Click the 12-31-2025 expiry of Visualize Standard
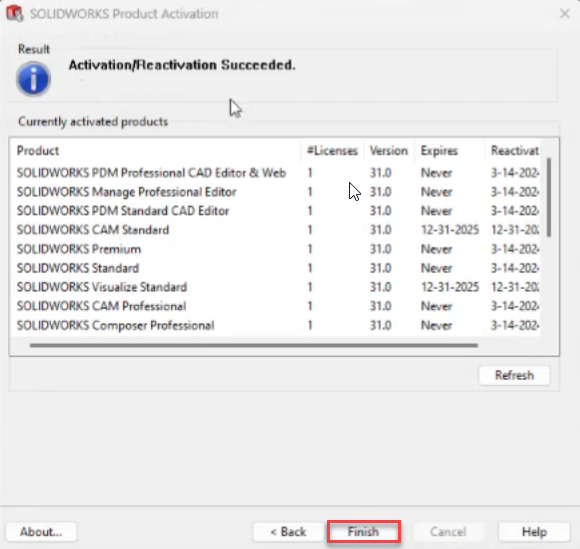Screen dimensions: 580x549 pyautogui.click(x=450, y=287)
